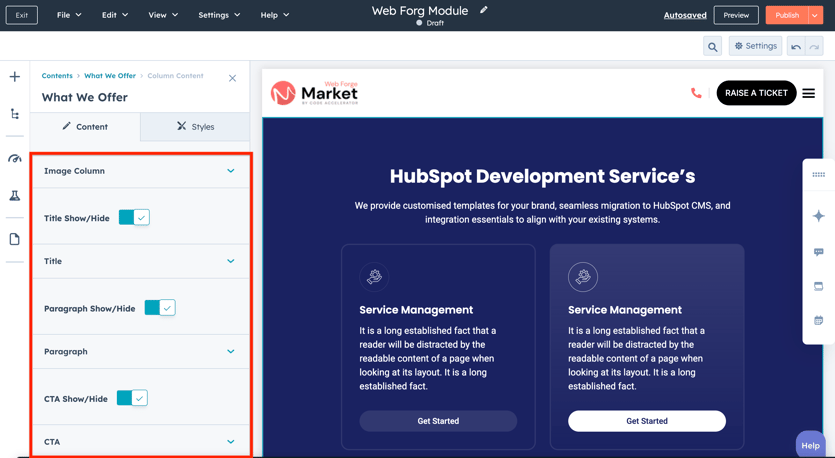Screen dimensions: 835x458
Task: Open the site tree structure icon
Action: click(x=15, y=115)
